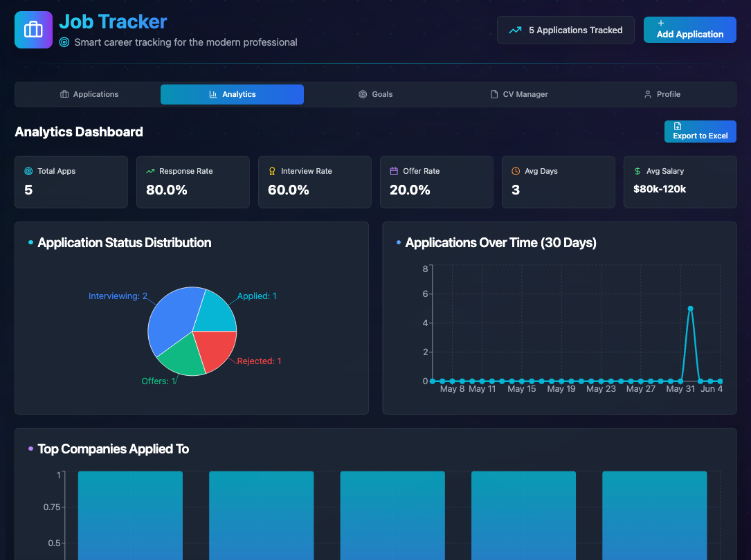Image resolution: width=751 pixels, height=560 pixels.
Task: Click the 'Rejected: 1' pie label
Action: 259,361
